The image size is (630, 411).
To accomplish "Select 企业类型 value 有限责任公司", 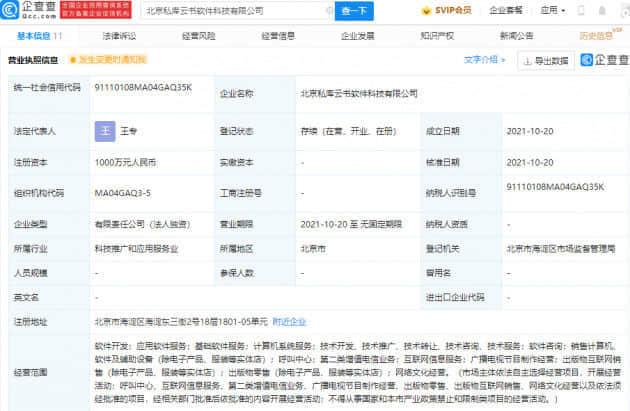I will [142, 224].
